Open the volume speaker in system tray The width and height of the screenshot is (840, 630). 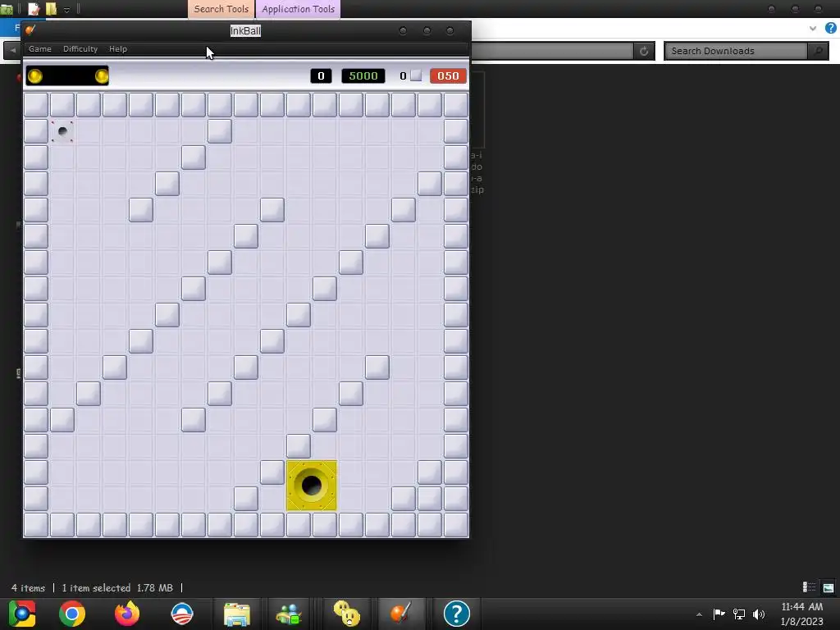pyautogui.click(x=759, y=614)
